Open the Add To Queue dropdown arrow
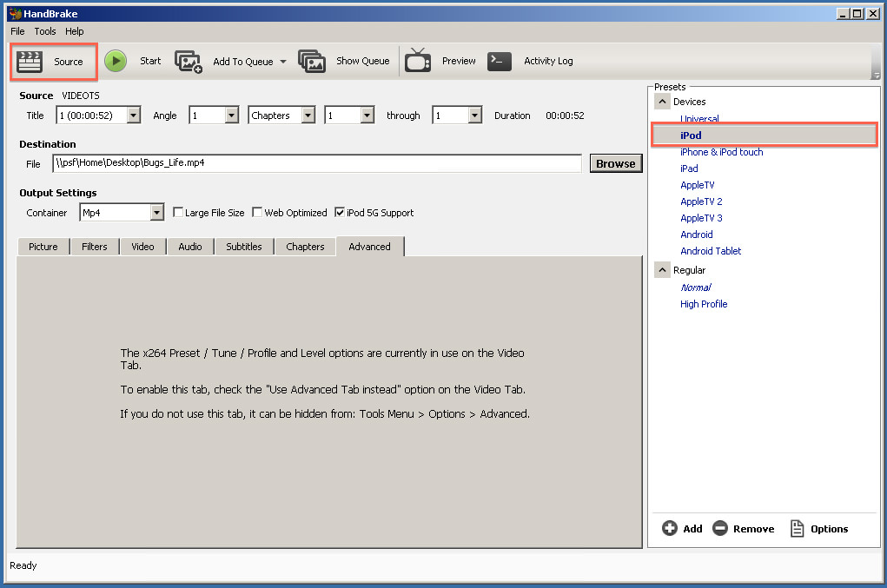887x588 pixels. (x=283, y=62)
